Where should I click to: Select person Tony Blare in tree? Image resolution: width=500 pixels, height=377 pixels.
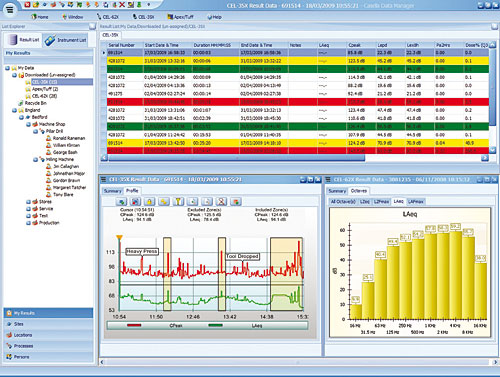tap(63, 194)
